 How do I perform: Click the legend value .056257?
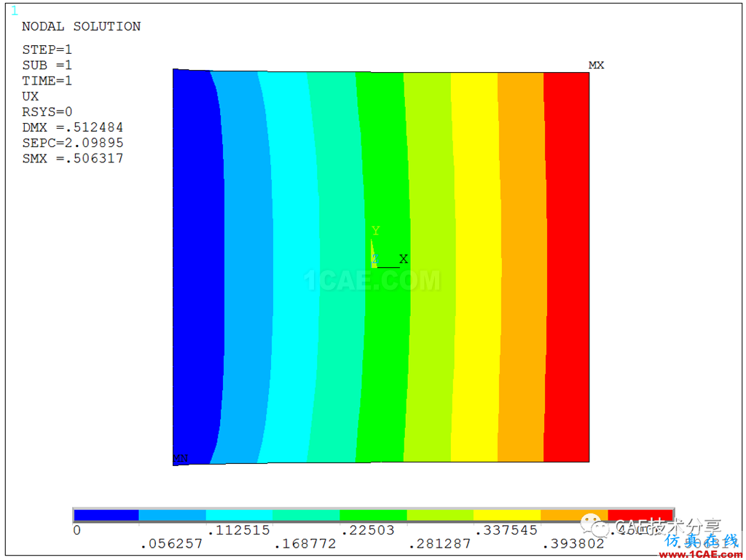[172, 544]
